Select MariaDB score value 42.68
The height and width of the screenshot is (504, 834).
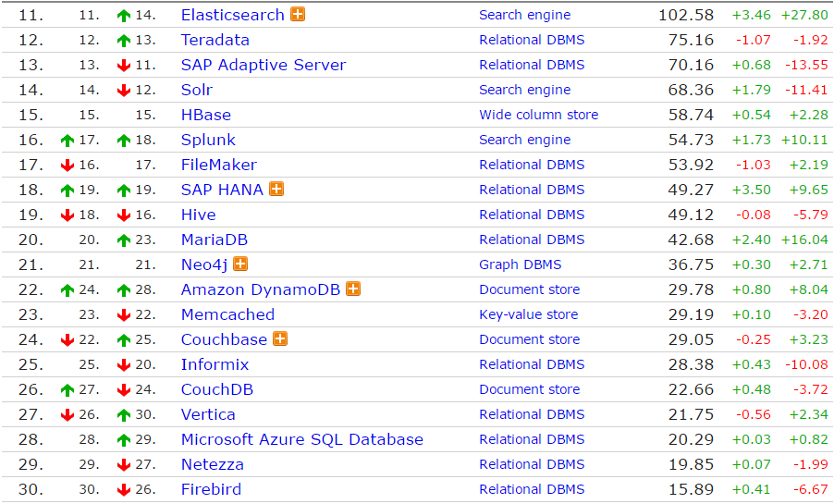click(691, 240)
